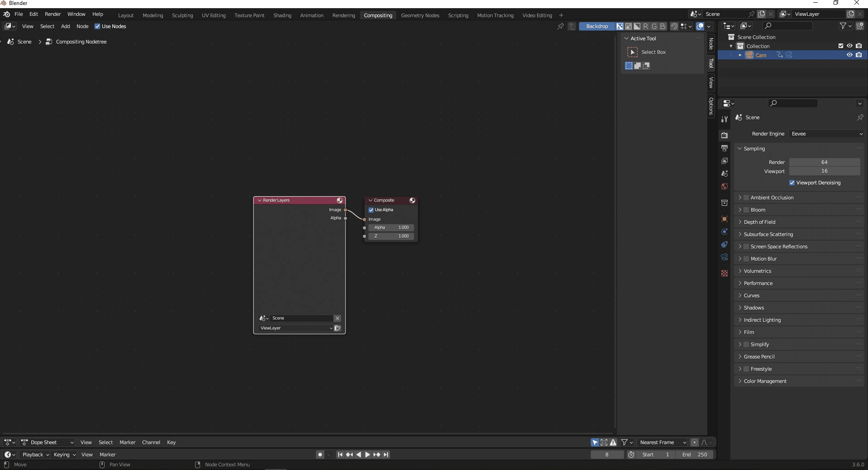The image size is (868, 470).
Task: Jump to the timeline's last frame
Action: click(386, 455)
